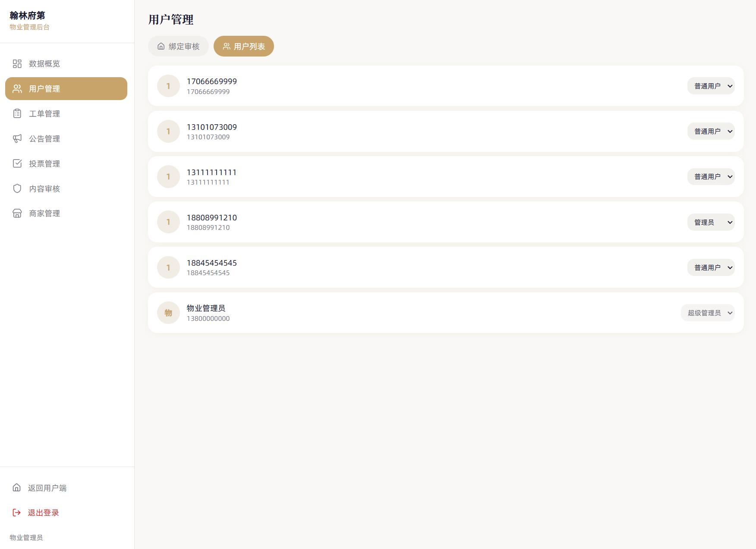This screenshot has height=549, width=756.
Task: Click user name 17066669999
Action: pyautogui.click(x=211, y=82)
